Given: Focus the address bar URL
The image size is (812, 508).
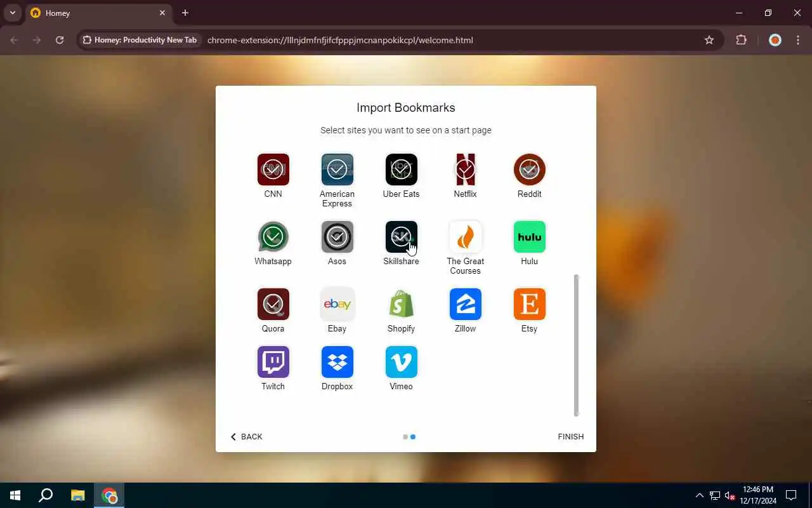Looking at the screenshot, I should (x=340, y=40).
